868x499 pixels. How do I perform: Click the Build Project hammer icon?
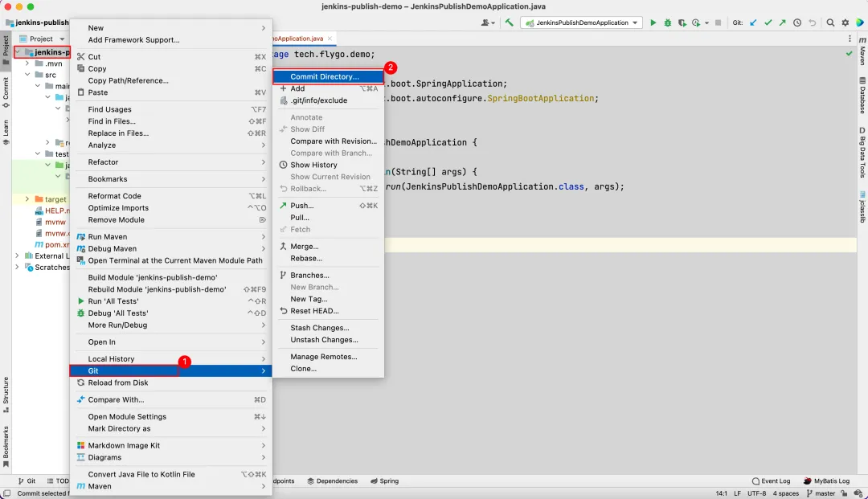(x=510, y=22)
